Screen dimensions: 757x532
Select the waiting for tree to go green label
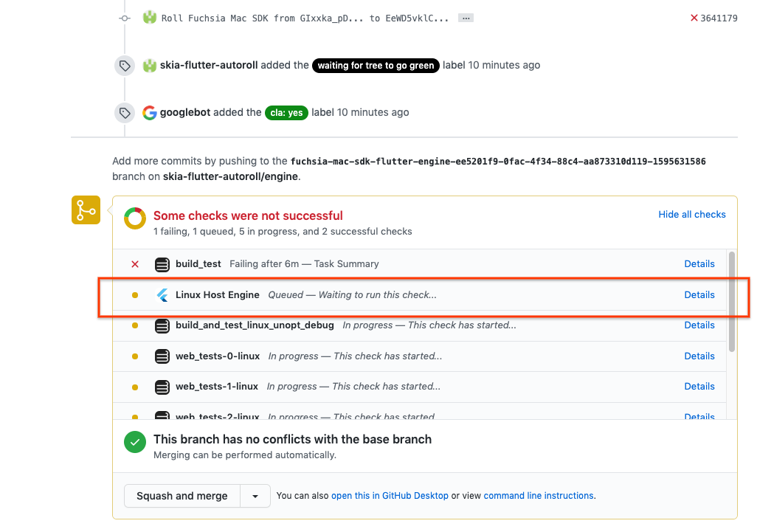pos(376,65)
